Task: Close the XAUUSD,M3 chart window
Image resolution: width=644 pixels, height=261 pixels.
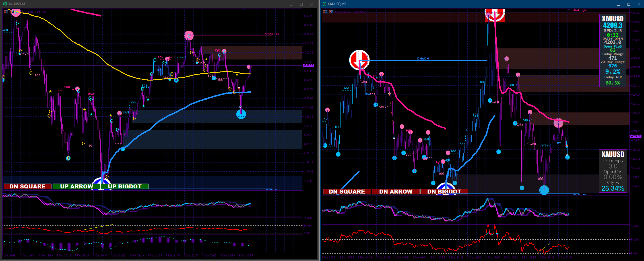Action: tap(639, 4)
